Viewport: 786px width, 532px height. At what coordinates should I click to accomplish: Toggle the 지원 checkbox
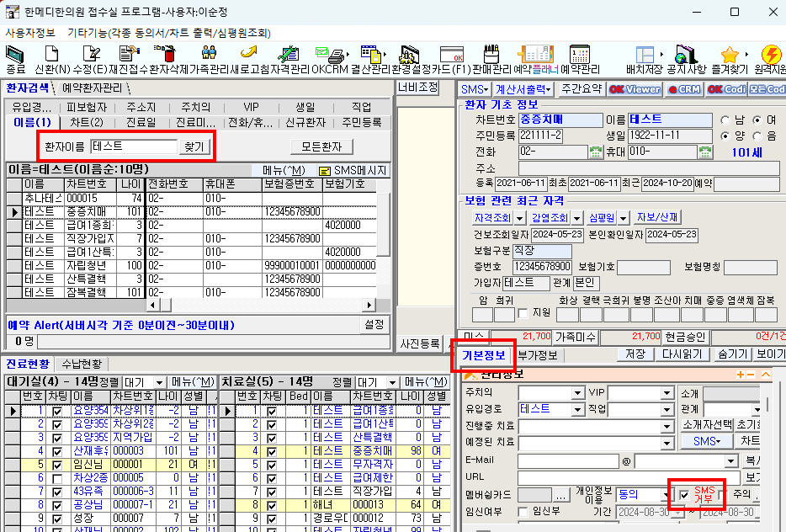tap(523, 313)
